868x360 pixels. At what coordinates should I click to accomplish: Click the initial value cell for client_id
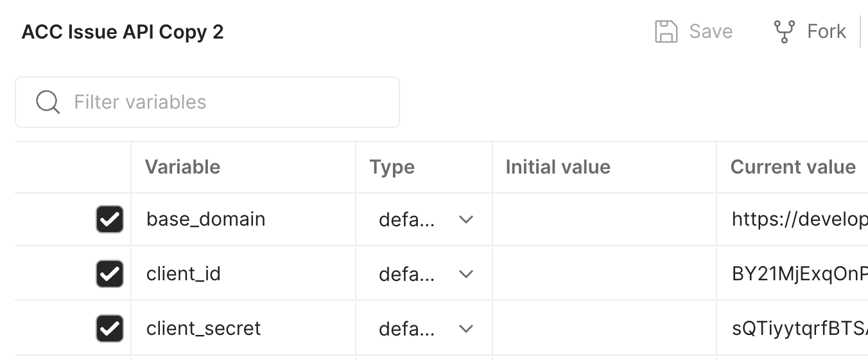(x=604, y=274)
